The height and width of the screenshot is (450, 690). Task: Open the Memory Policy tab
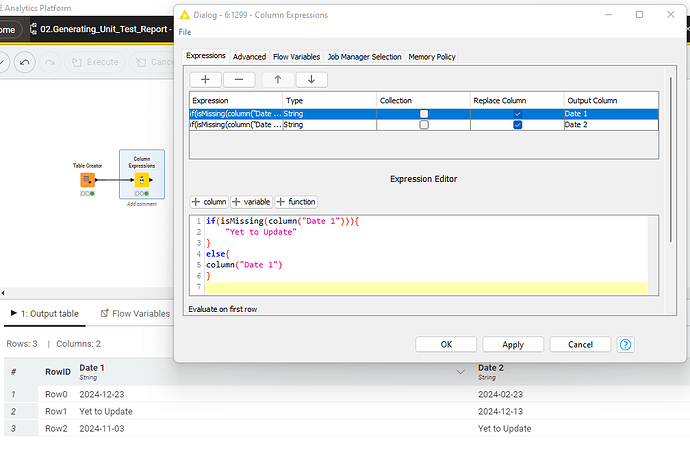(x=432, y=57)
